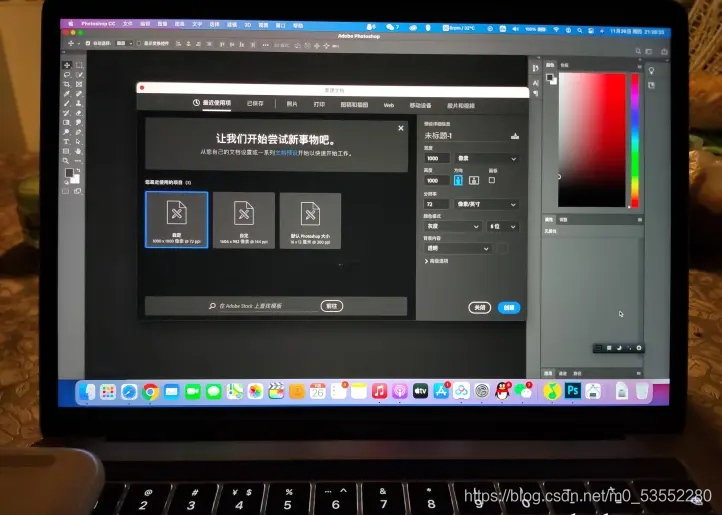The height and width of the screenshot is (515, 722).
Task: Click the 关闭 close button in dialog
Action: pos(479,307)
